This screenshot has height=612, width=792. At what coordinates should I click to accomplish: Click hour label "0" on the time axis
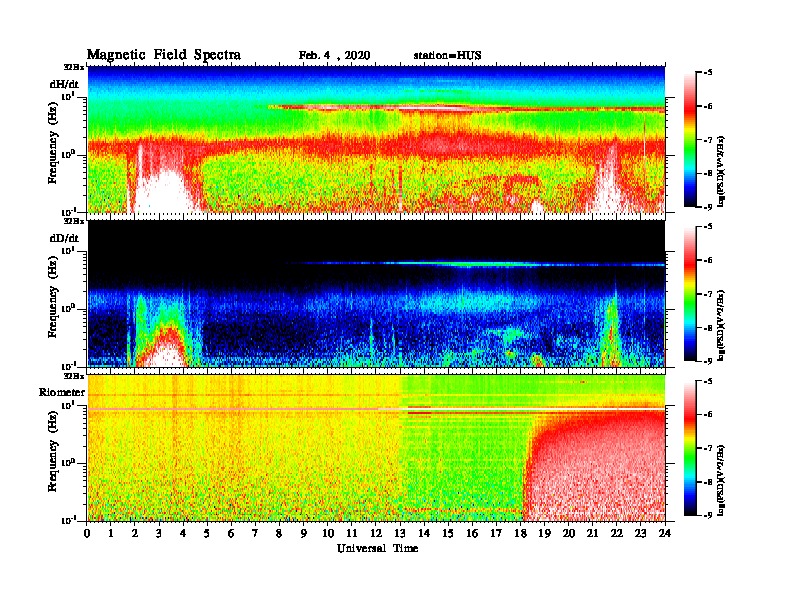pos(87,534)
